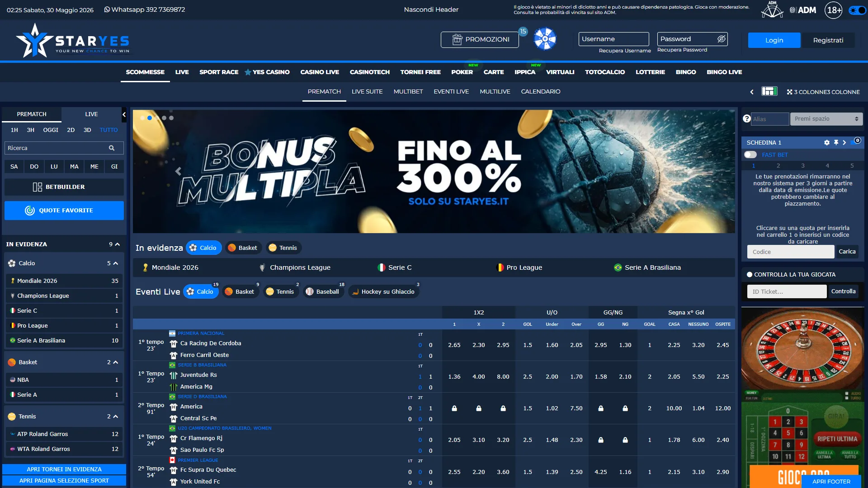Advance Schedina with the right chevron
This screenshot has width=868, height=488.
coord(844,142)
